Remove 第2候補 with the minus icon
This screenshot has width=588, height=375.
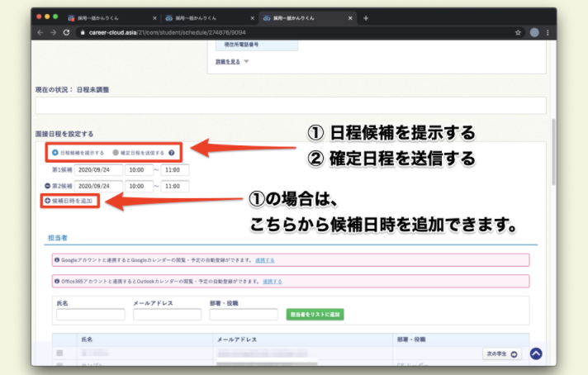pos(48,186)
